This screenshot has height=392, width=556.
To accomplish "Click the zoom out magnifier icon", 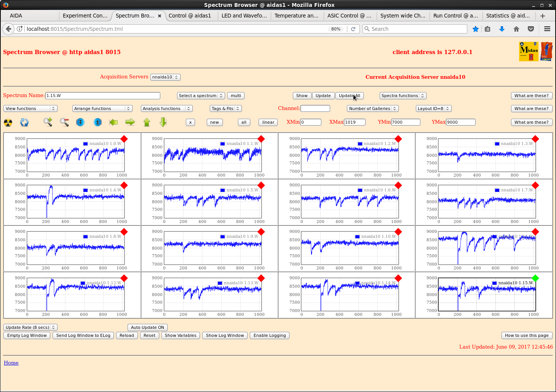I will 64,122.
